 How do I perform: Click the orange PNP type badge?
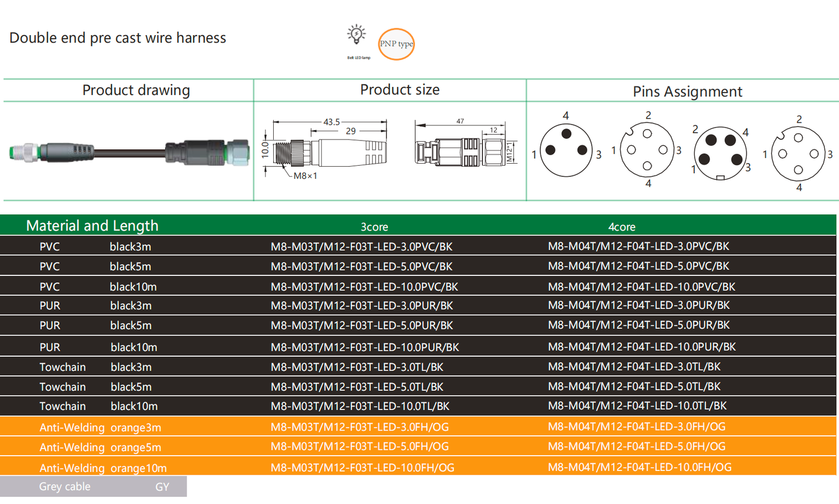coord(396,44)
